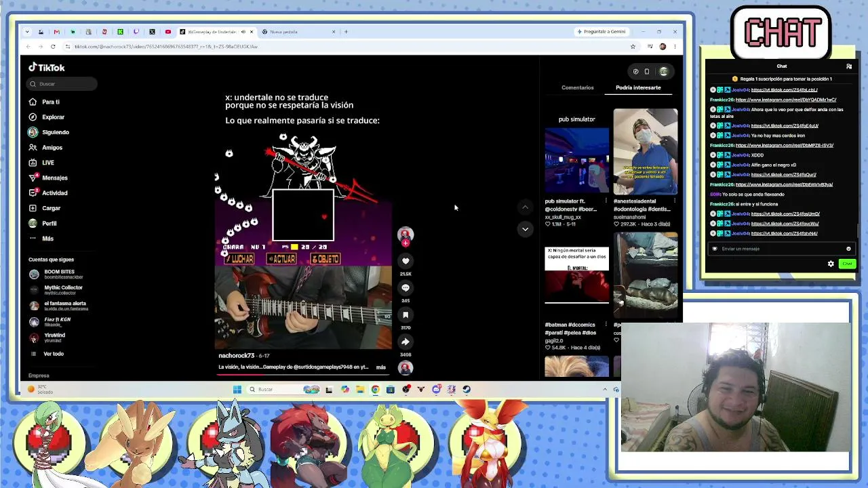Open anestesiadental recommended video thumbnail
Viewport: 868px width, 488px height.
pos(646,152)
